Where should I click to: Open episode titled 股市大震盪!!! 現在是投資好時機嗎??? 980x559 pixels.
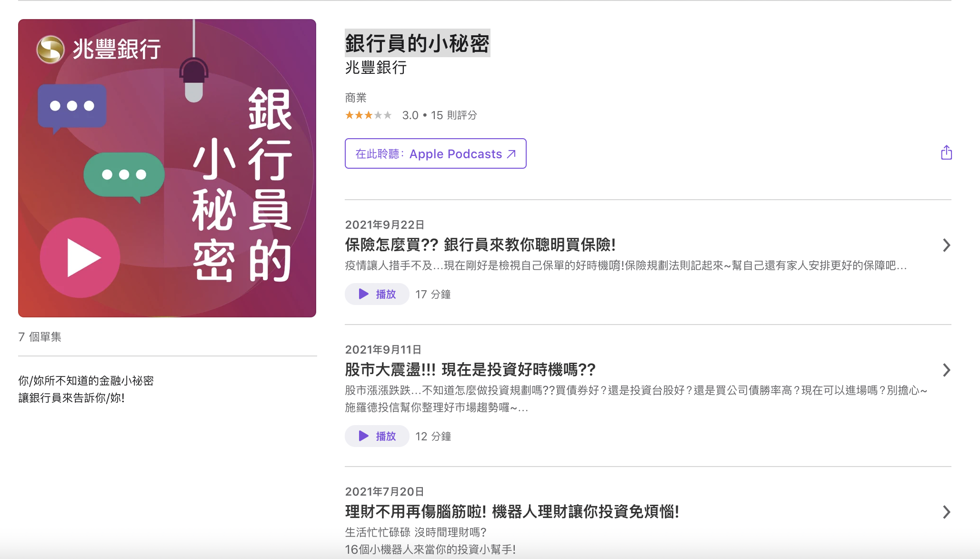(x=470, y=370)
